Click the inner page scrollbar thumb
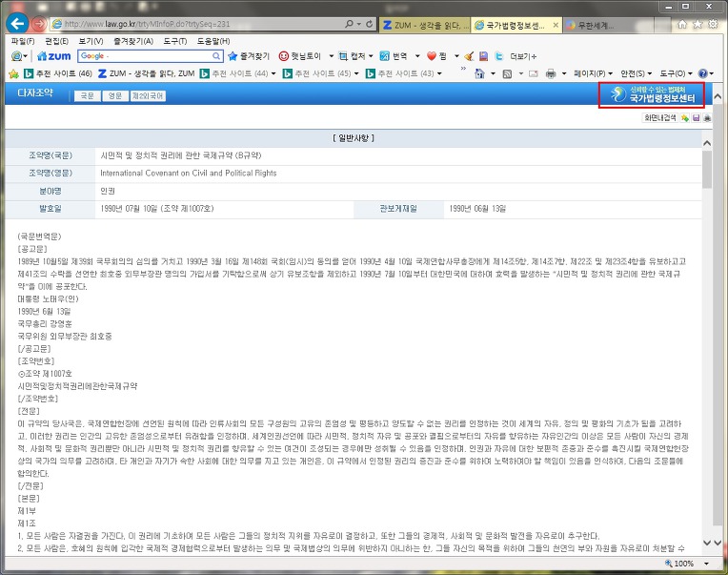 707,170
